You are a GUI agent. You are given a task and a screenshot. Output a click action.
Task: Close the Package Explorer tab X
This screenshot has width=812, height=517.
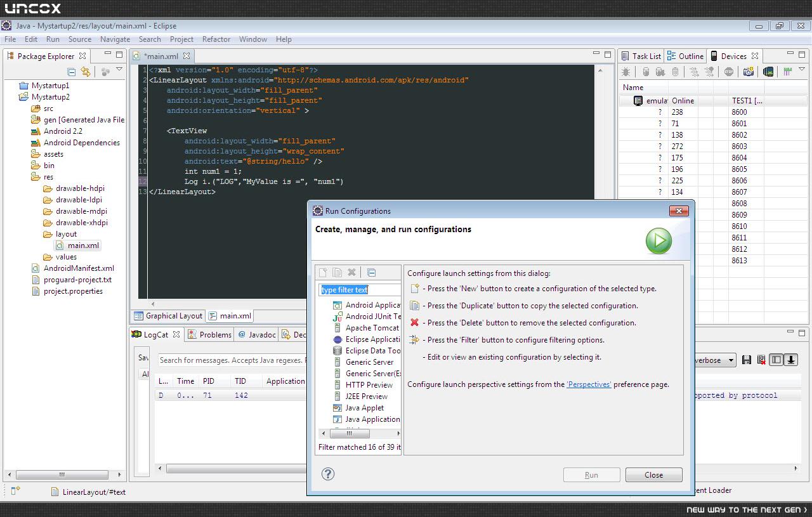click(82, 56)
